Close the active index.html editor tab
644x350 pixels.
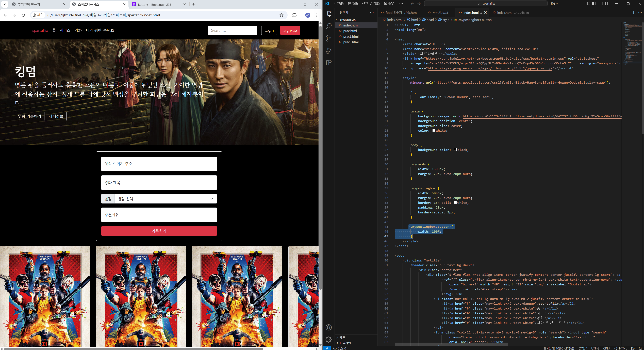(485, 12)
